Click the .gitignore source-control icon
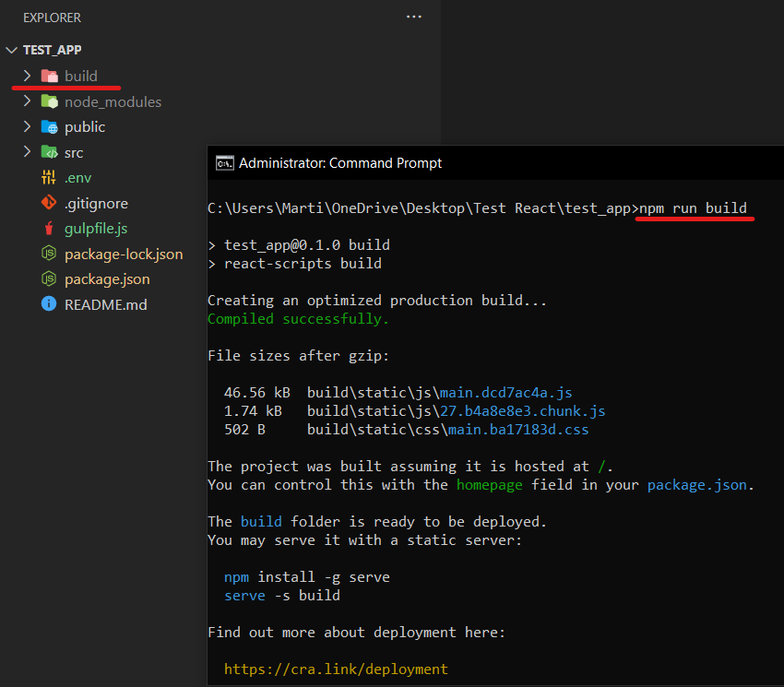 (49, 203)
